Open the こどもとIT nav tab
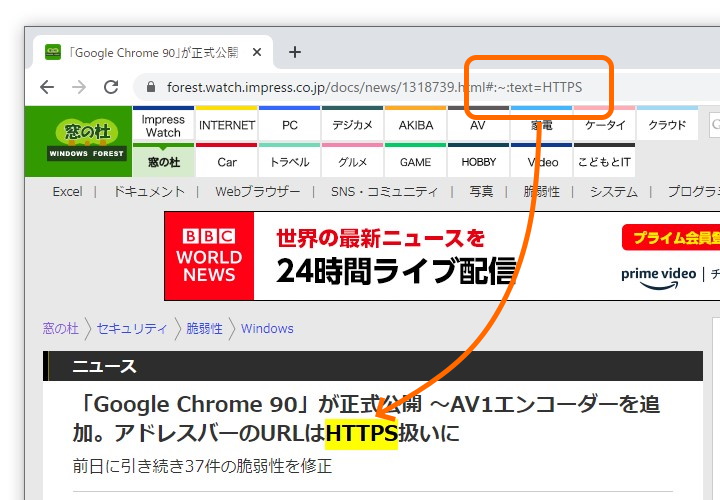Viewport: 720px width, 500px height. tap(604, 162)
